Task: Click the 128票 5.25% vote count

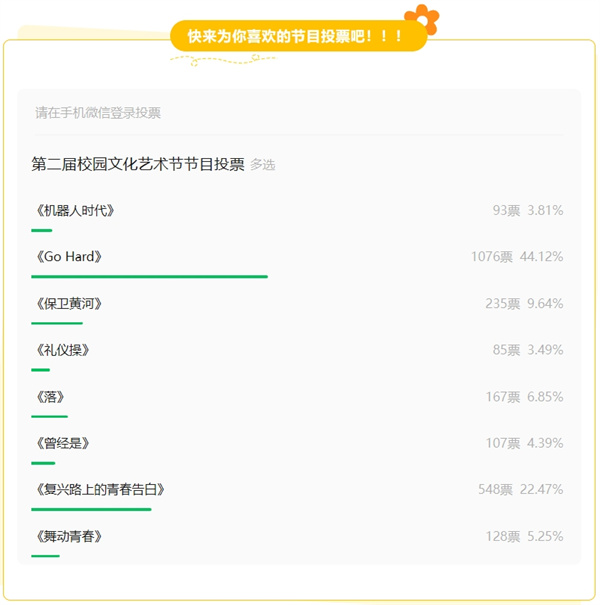Action: click(524, 536)
